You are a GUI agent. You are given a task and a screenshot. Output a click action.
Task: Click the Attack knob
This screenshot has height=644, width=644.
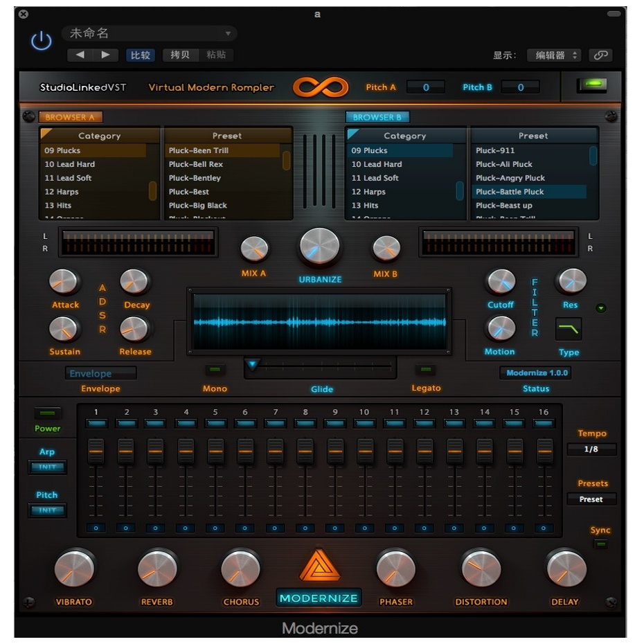click(x=63, y=282)
